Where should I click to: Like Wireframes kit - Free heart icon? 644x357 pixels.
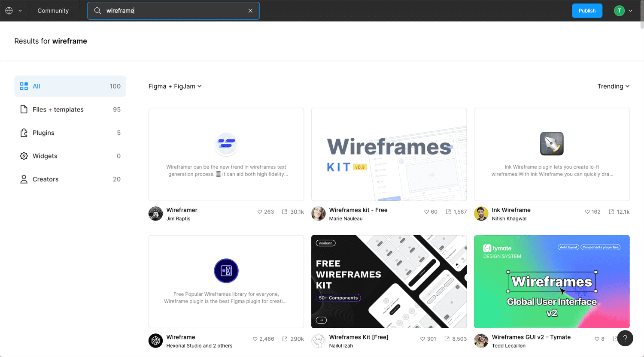426,212
